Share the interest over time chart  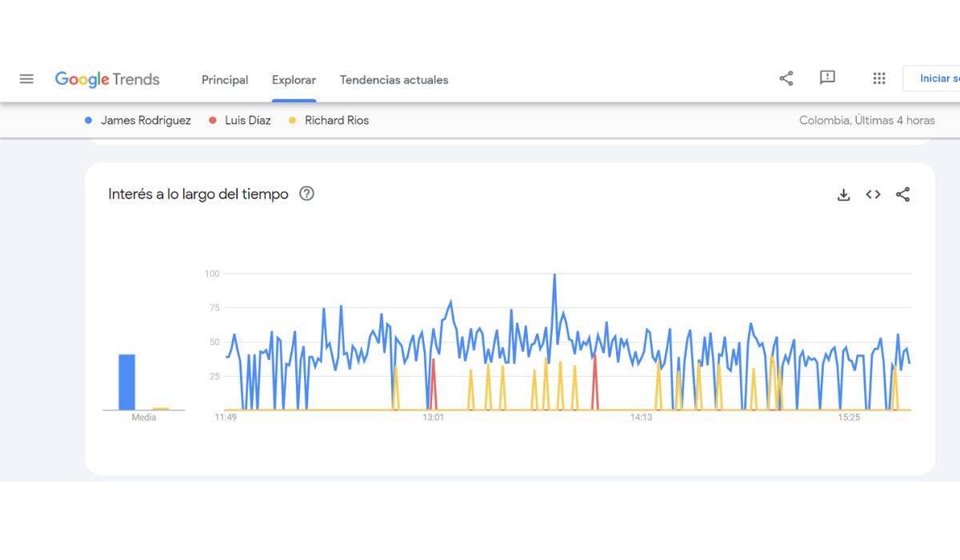(x=902, y=194)
